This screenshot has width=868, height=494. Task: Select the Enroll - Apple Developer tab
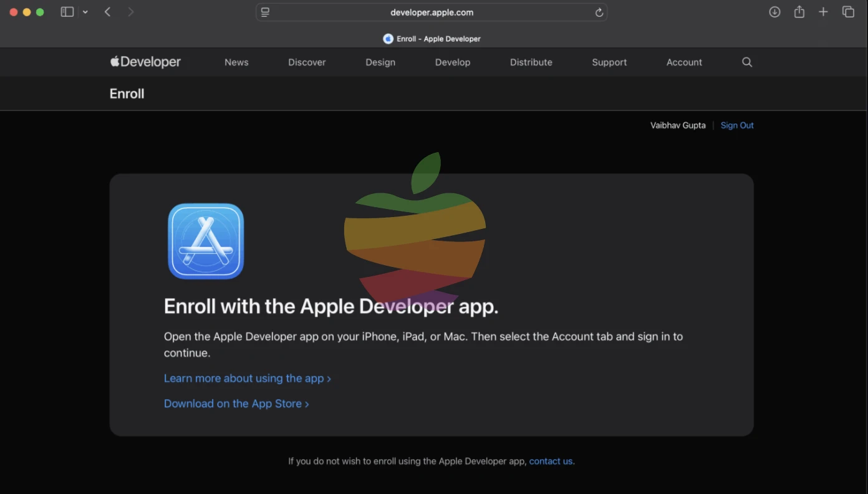pyautogui.click(x=432, y=39)
